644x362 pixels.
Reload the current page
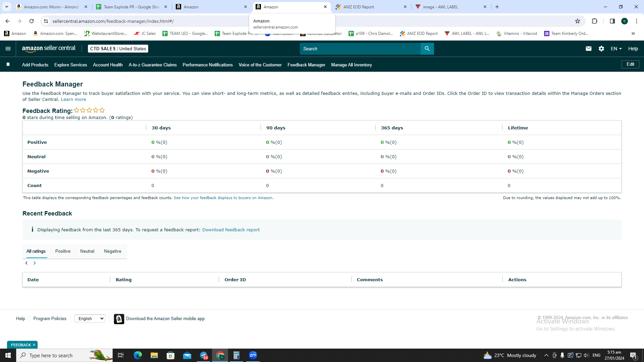(32, 21)
